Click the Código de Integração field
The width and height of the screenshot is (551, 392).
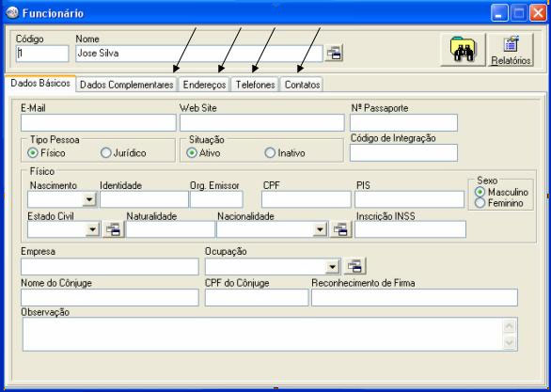tap(403, 153)
